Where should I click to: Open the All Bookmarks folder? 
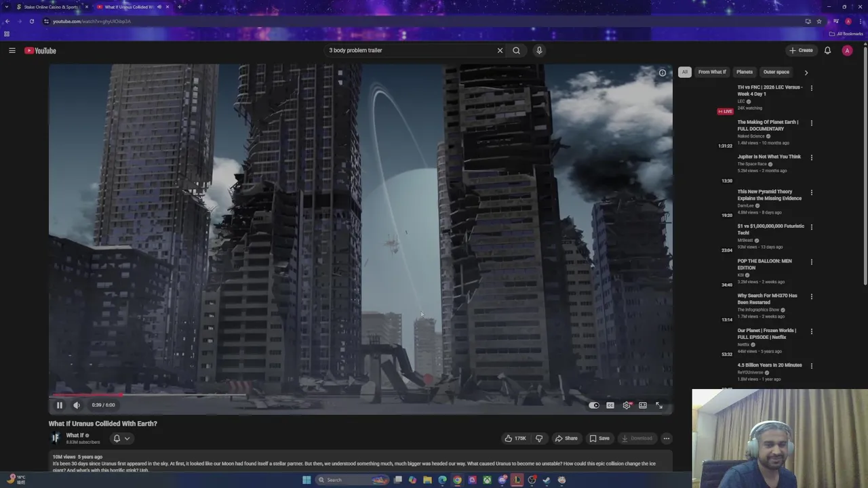(846, 34)
